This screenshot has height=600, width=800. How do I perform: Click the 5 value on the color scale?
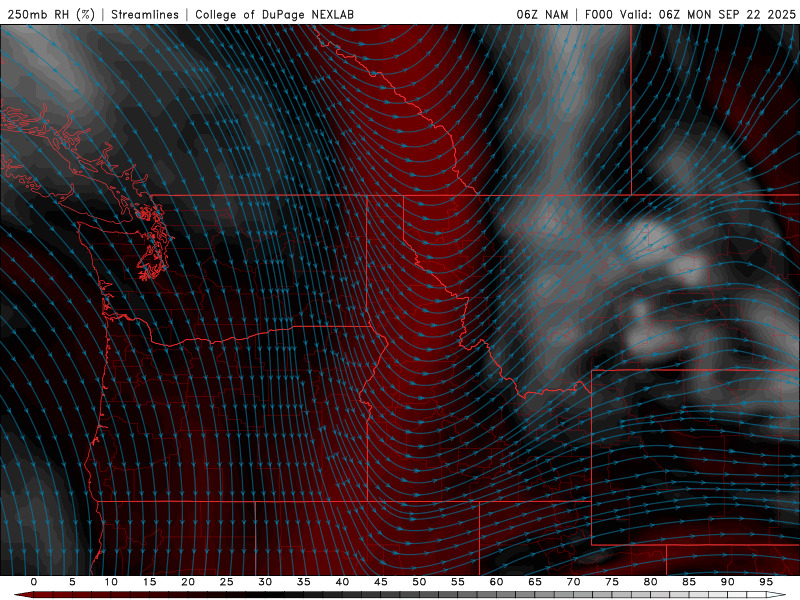[x=72, y=582]
